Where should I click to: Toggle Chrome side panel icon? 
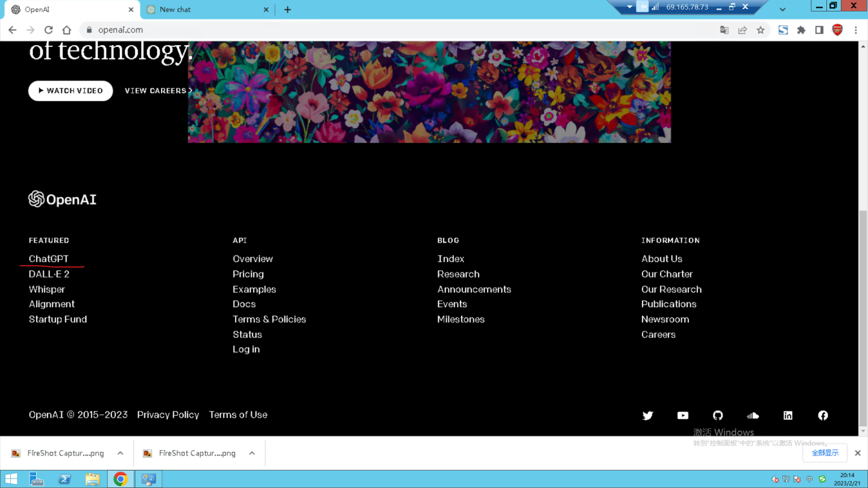tap(819, 30)
